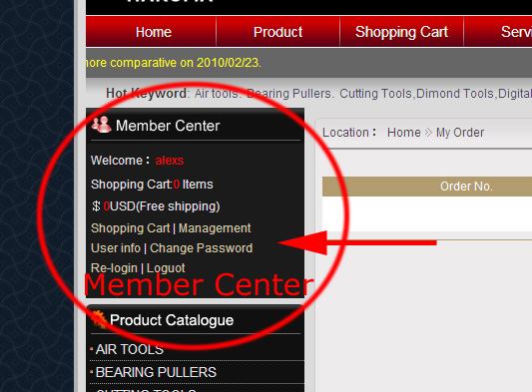This screenshot has height=392, width=532.
Task: Click the Loguot link
Action: click(x=166, y=268)
